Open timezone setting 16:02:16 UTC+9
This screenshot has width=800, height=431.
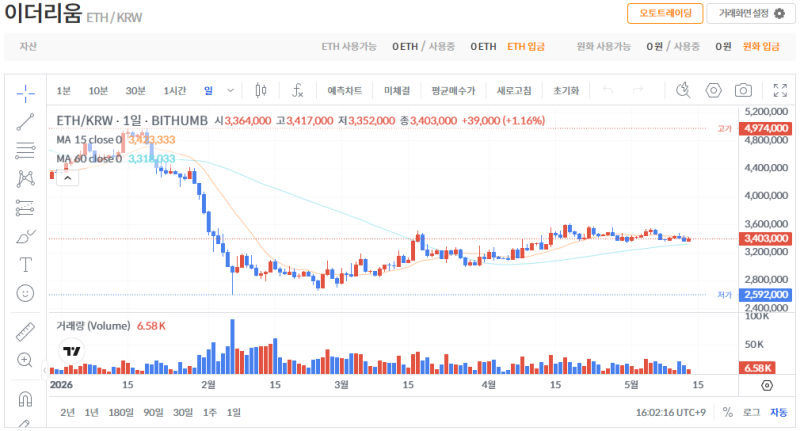(x=670, y=412)
